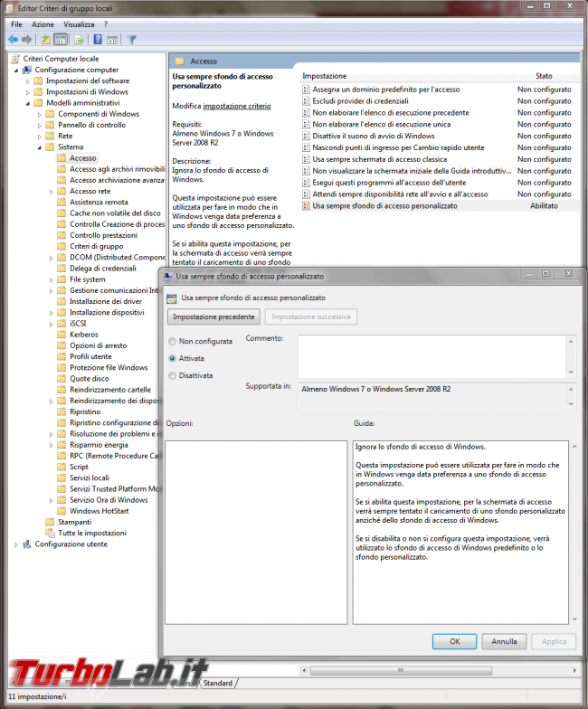Expand Impostazioni del software node

[x=27, y=81]
